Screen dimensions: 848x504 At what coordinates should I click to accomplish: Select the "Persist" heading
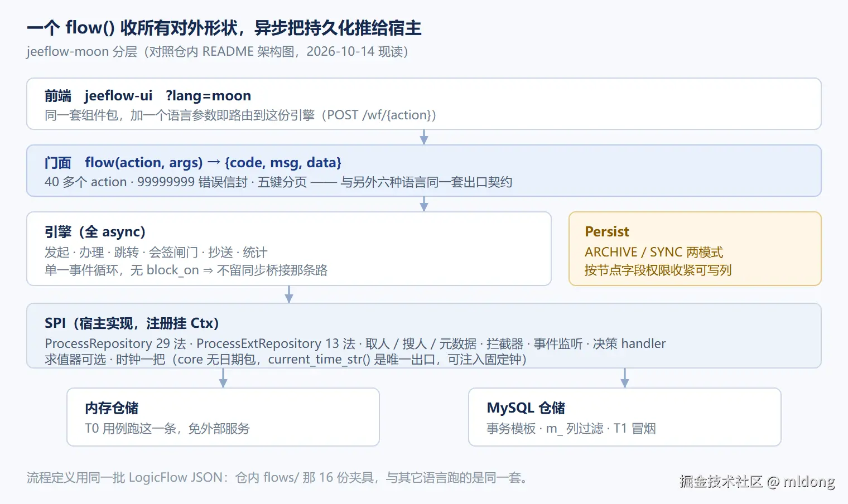tap(607, 232)
